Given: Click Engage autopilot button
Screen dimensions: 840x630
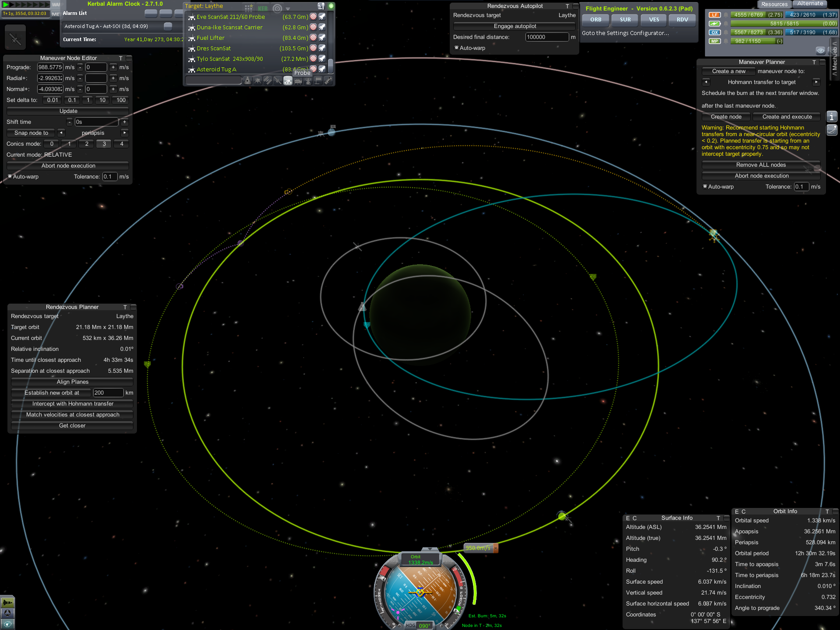Looking at the screenshot, I should pyautogui.click(x=515, y=26).
